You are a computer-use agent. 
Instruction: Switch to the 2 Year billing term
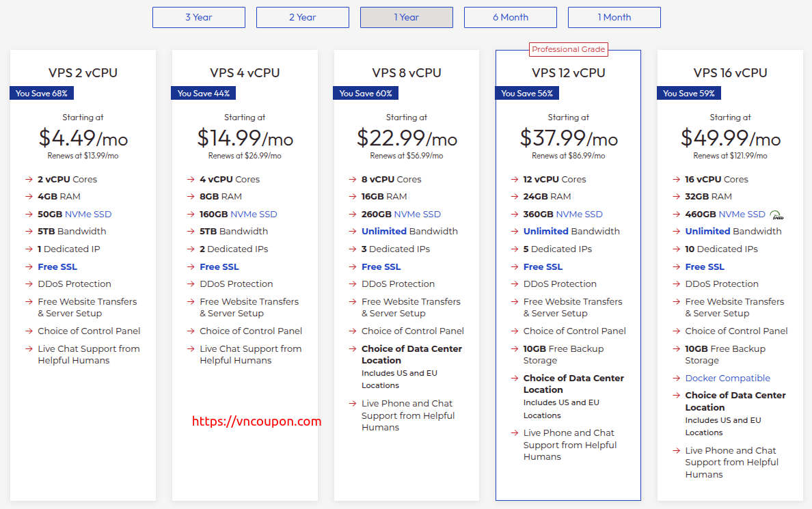(x=302, y=17)
